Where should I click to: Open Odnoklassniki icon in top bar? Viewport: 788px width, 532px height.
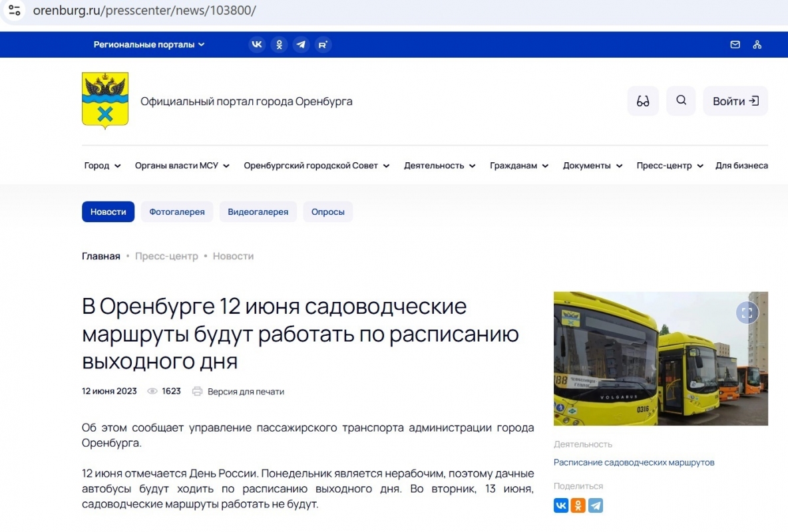280,45
